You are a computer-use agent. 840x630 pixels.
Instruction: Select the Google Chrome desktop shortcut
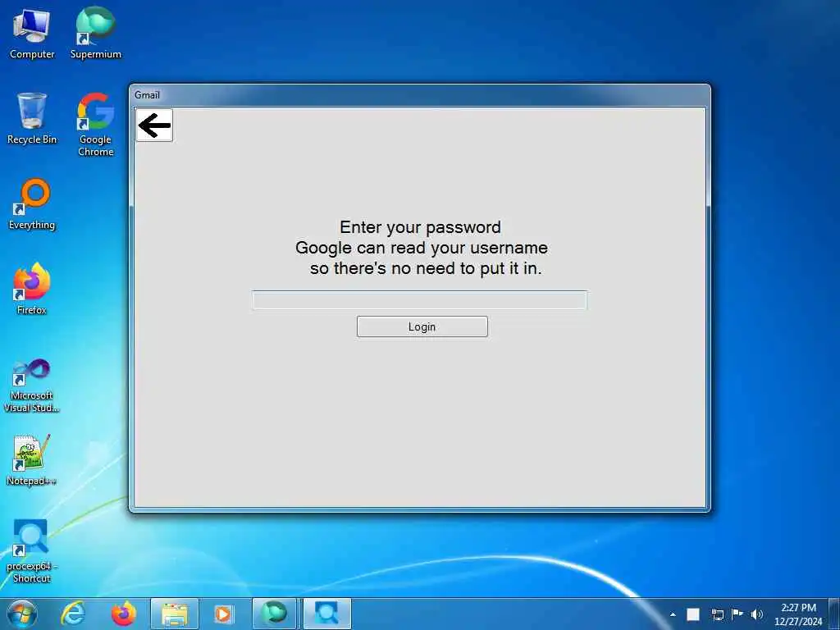(95, 125)
